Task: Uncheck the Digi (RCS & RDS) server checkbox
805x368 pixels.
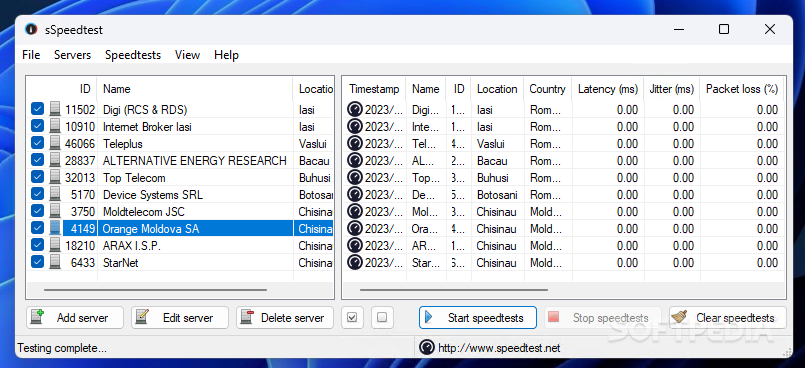Action: click(37, 109)
